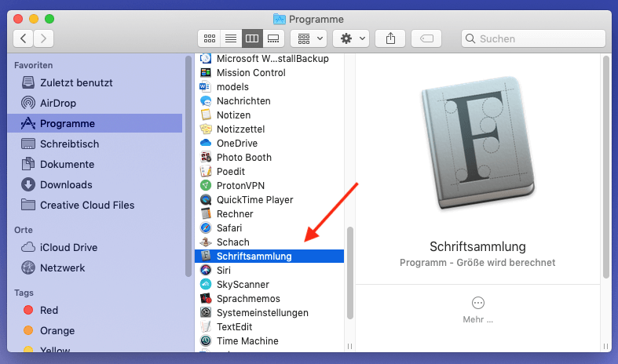Select the QuickTime Player icon

[206, 200]
